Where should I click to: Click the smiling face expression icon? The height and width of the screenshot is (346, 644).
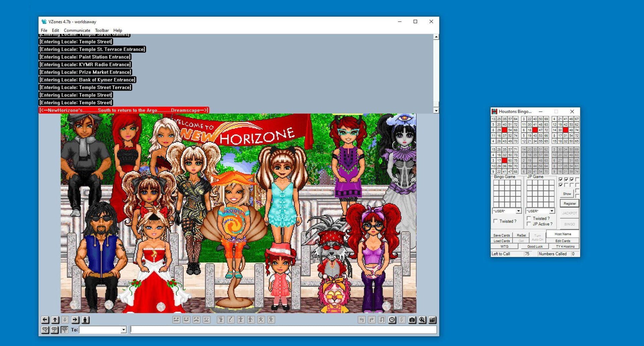click(x=186, y=320)
